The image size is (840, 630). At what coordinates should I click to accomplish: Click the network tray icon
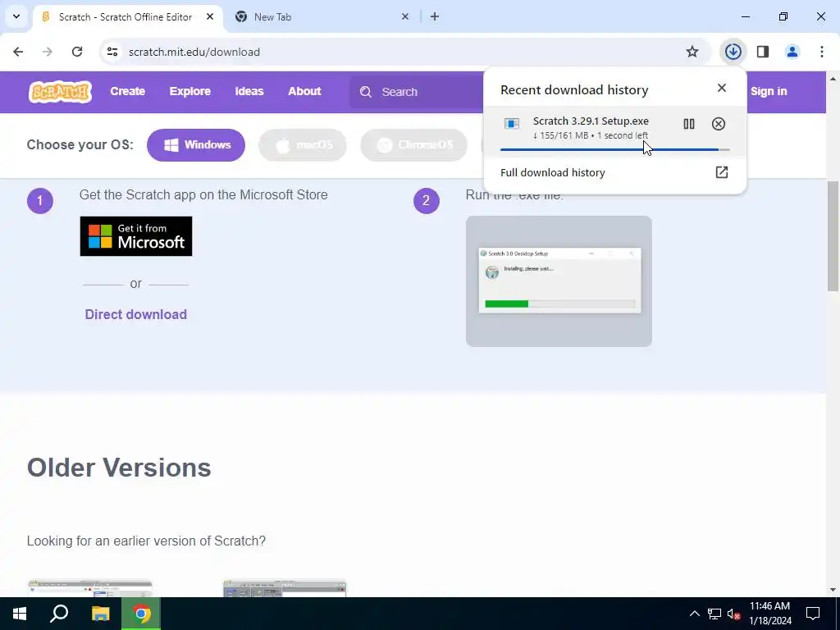point(714,614)
